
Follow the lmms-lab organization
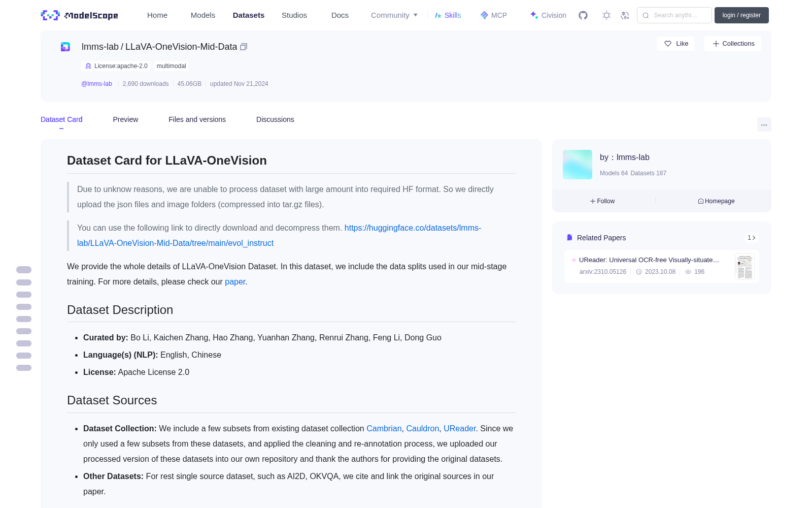click(x=602, y=201)
